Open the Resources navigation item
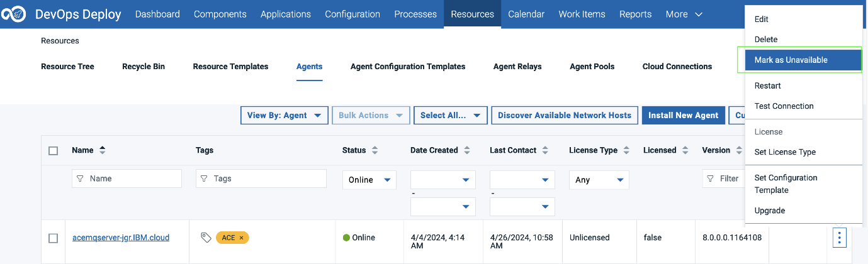Screen dimensions: 868x264 [473, 14]
